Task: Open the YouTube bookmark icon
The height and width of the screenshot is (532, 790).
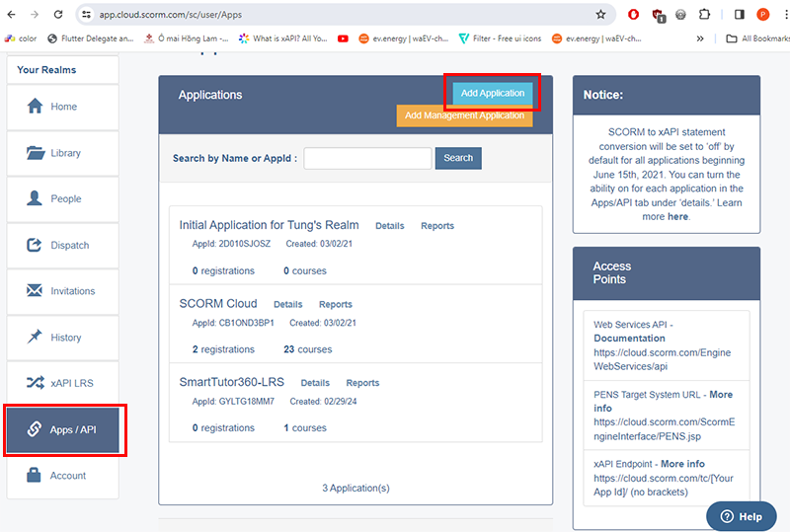Action: 343,38
